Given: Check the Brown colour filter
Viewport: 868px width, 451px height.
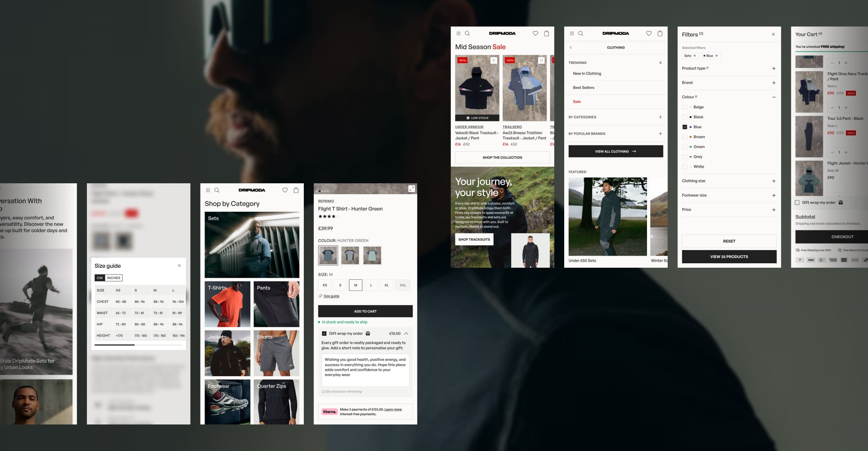Looking at the screenshot, I should [685, 137].
